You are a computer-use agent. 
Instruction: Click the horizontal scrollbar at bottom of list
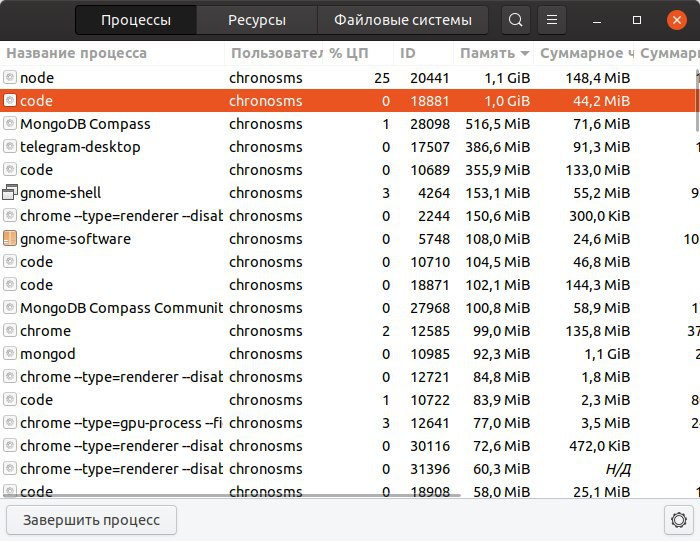[x=231, y=495]
